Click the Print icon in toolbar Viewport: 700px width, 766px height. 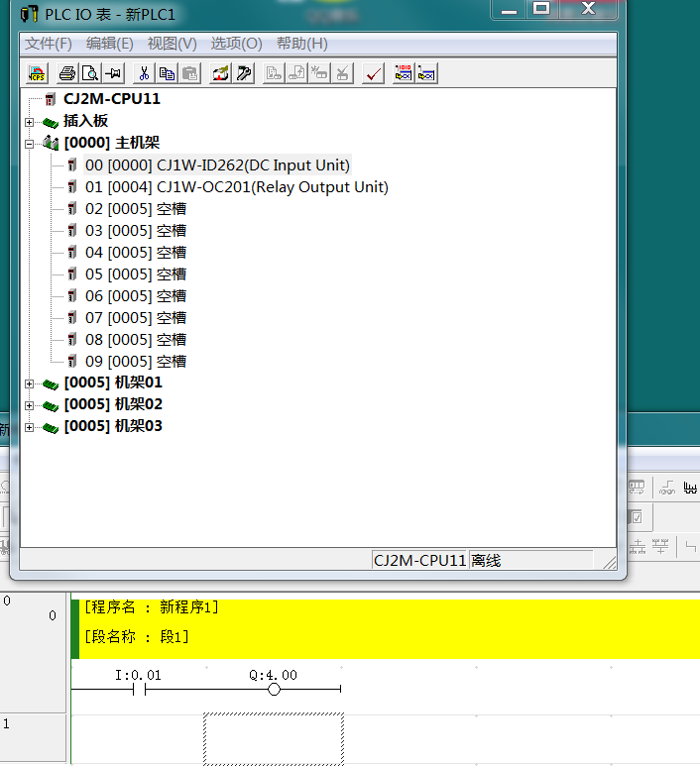tap(67, 73)
